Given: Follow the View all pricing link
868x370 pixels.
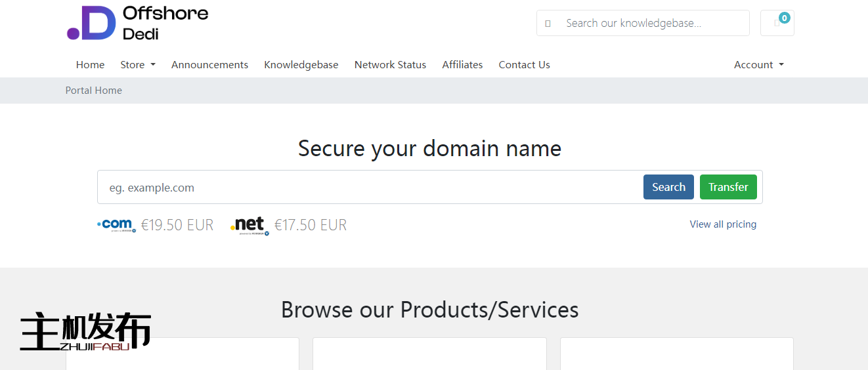Looking at the screenshot, I should [723, 224].
